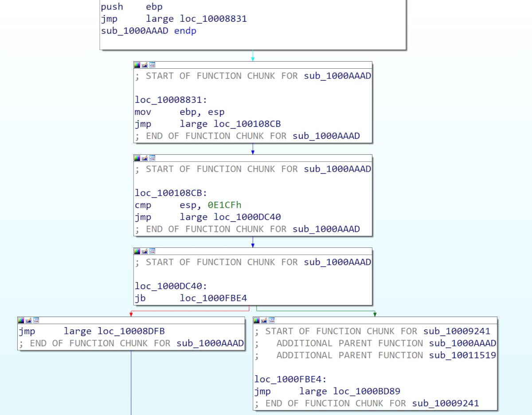Click group icon on loc_1000DC40 node
The width and height of the screenshot is (532, 415).
tap(152, 251)
